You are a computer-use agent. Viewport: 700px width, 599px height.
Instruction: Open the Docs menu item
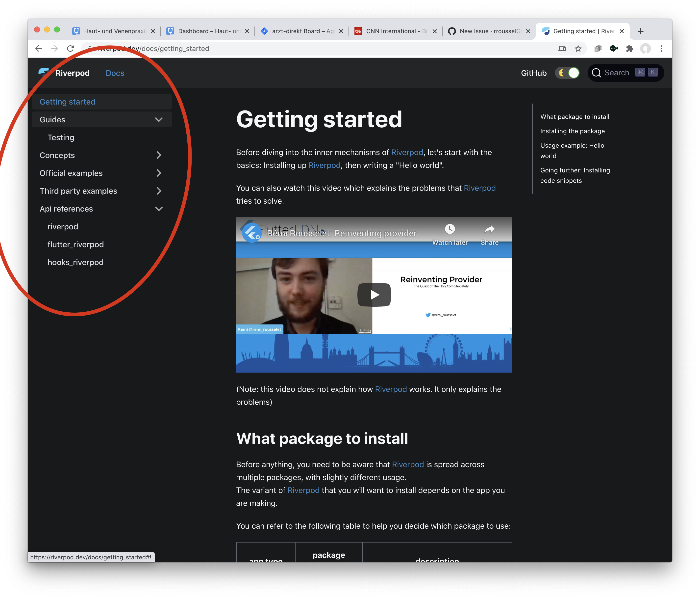coord(115,73)
